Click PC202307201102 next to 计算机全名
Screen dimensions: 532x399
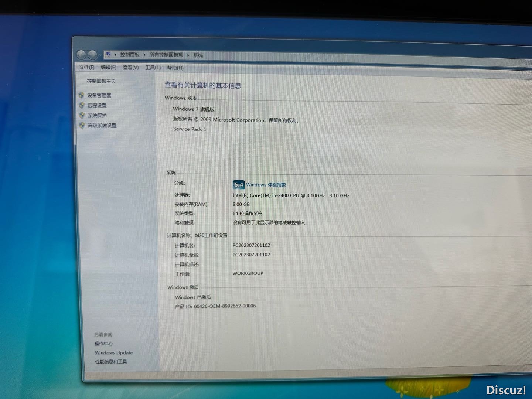click(x=251, y=255)
